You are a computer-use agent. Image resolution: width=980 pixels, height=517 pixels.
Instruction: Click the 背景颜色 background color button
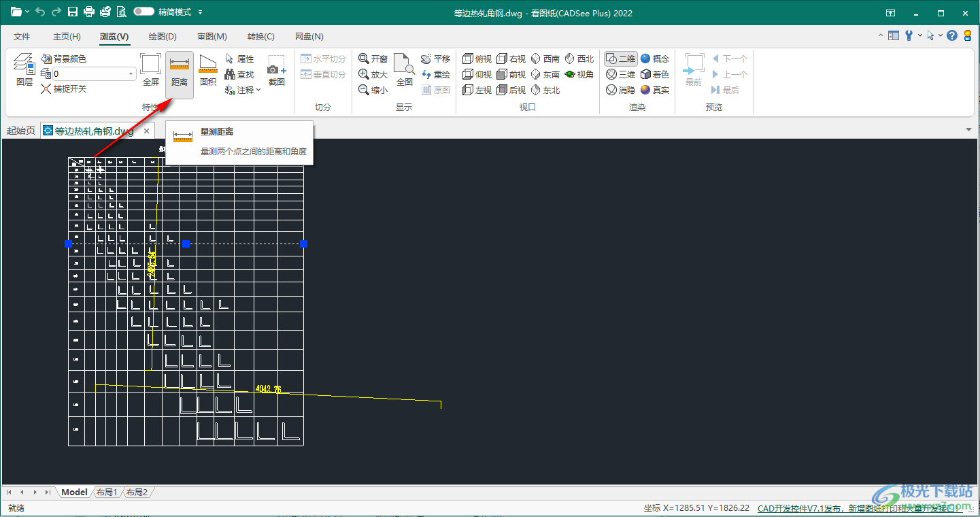tap(63, 59)
